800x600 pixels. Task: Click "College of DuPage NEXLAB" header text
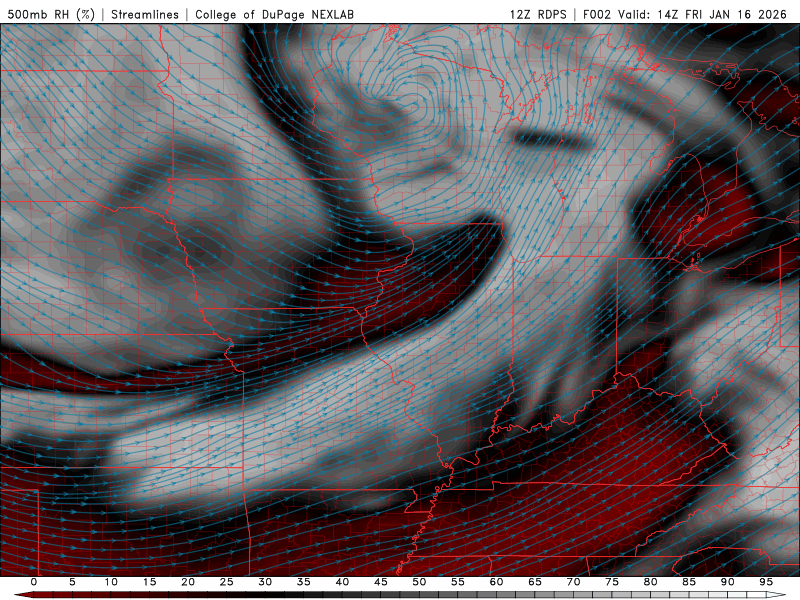(x=274, y=14)
